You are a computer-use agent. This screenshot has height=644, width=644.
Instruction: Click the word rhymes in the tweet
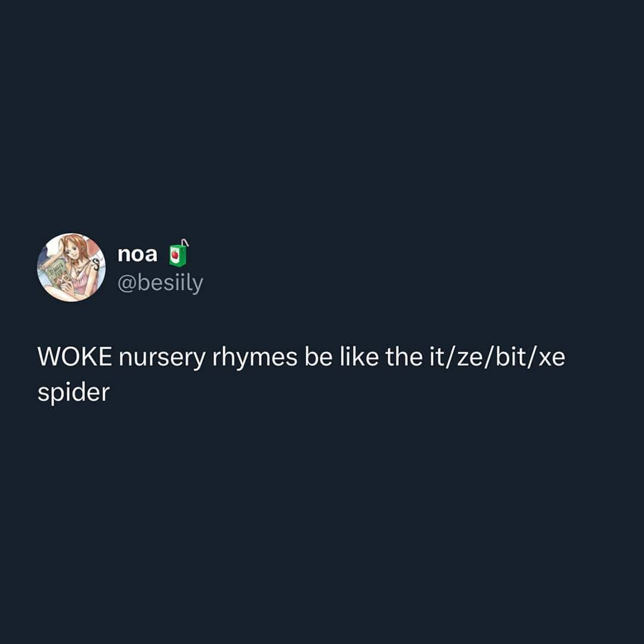[x=255, y=357]
